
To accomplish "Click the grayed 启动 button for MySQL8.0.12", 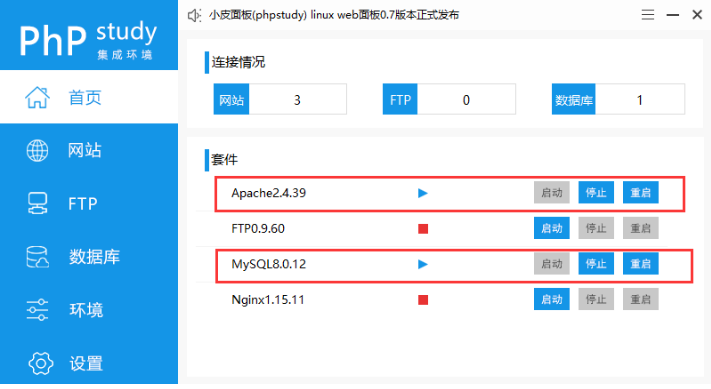I will click(551, 264).
